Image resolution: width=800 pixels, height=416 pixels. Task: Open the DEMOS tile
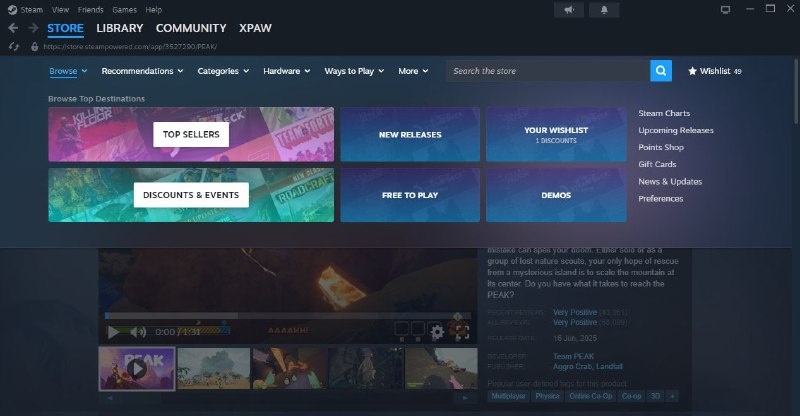[556, 195]
